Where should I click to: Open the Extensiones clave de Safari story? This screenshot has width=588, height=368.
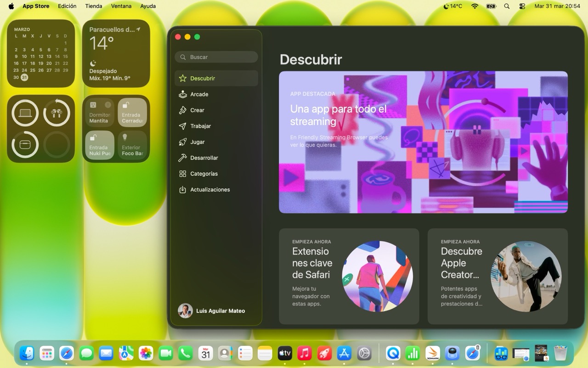349,276
